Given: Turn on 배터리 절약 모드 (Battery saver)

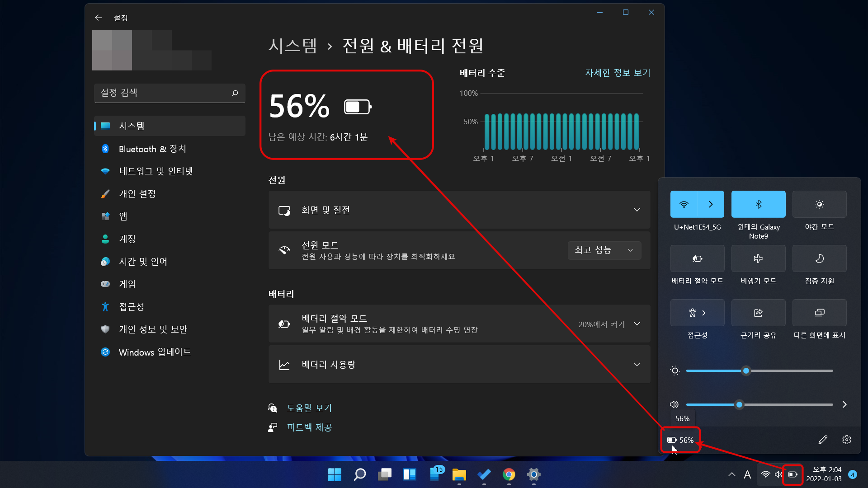Looking at the screenshot, I should [697, 258].
